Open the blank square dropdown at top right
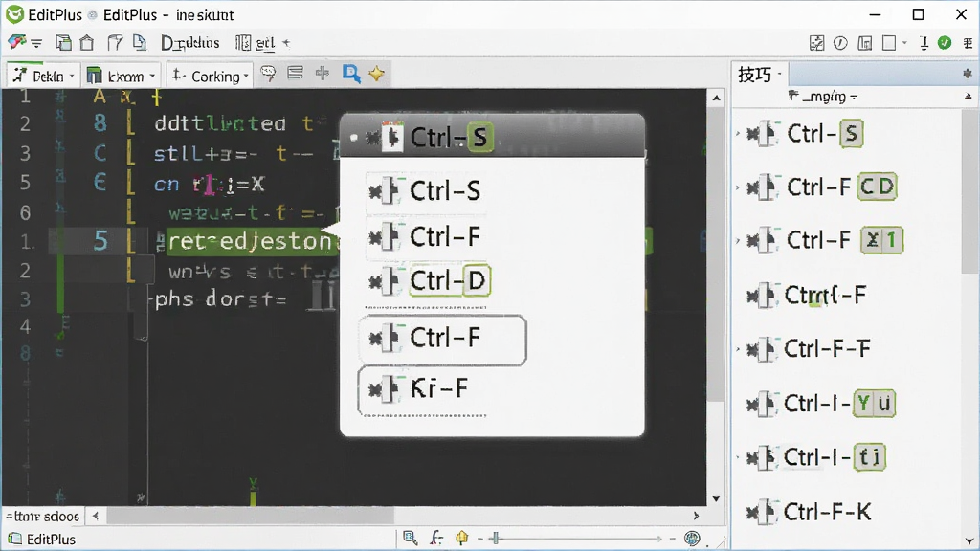The height and width of the screenshot is (551, 980). tap(894, 42)
